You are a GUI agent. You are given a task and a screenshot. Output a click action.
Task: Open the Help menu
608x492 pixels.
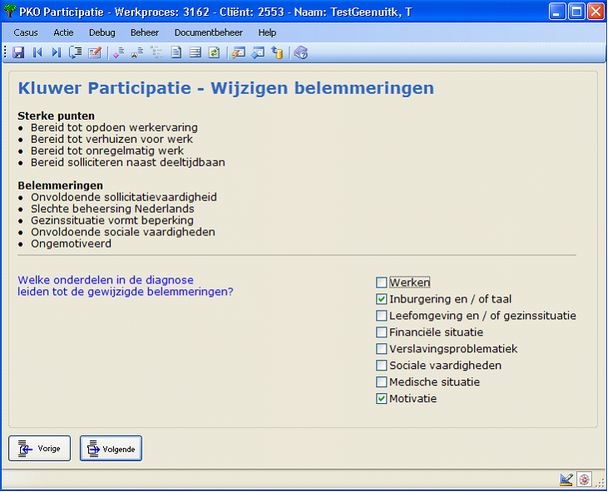click(267, 33)
